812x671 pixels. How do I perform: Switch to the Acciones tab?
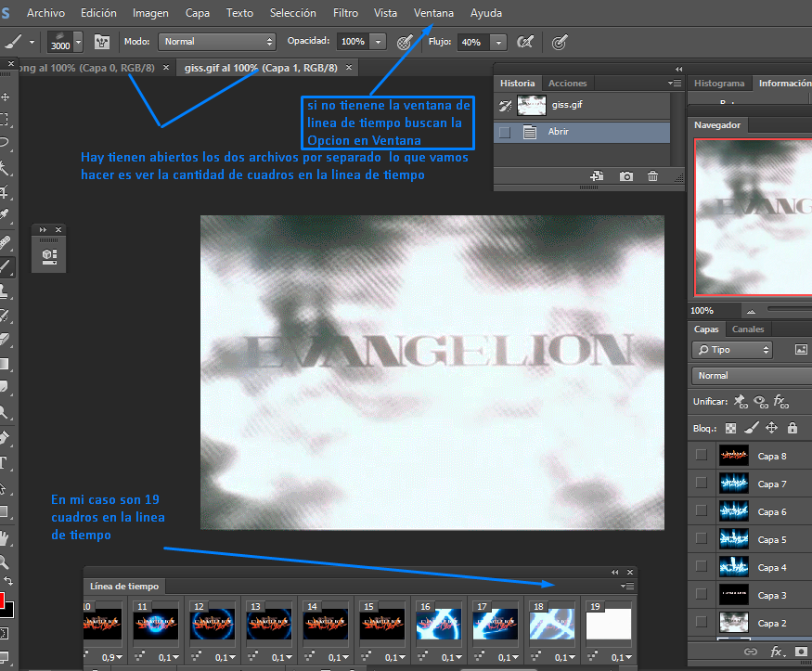pos(568,83)
